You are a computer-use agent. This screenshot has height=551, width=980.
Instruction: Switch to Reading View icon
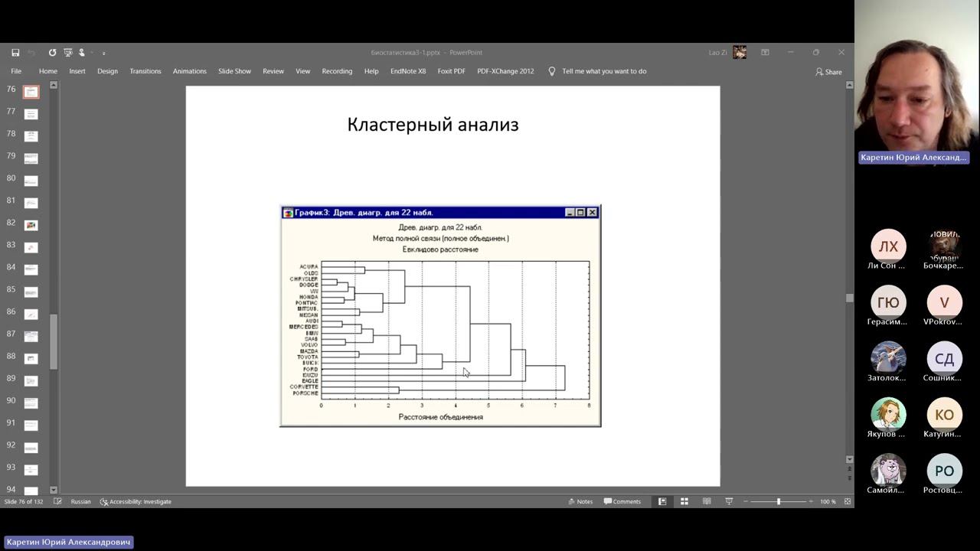[x=707, y=502]
